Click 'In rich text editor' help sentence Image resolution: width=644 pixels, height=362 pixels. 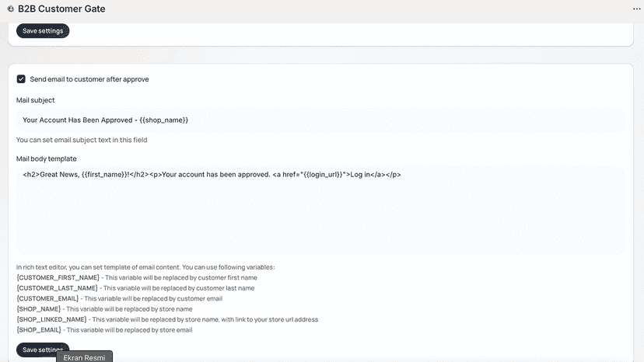coord(145,267)
